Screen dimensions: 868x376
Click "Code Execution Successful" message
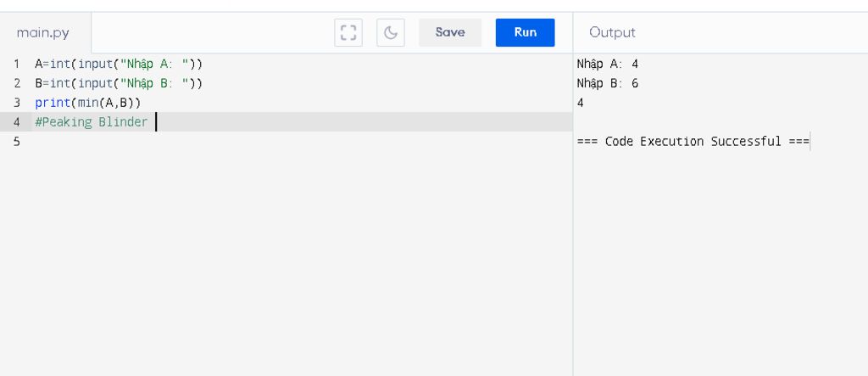(x=693, y=142)
